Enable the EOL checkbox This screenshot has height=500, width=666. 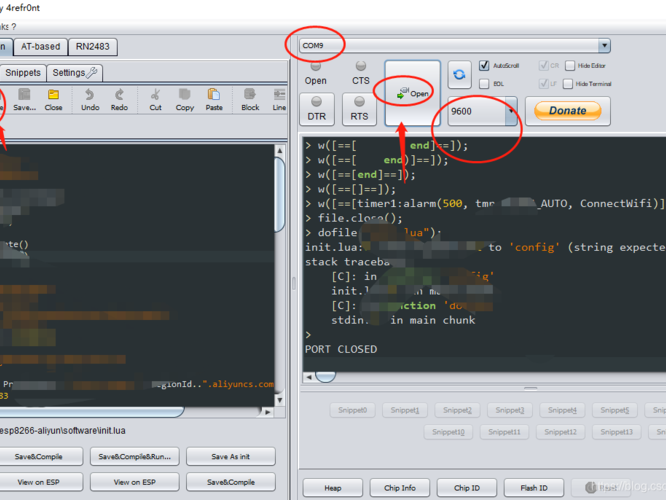pos(484,84)
